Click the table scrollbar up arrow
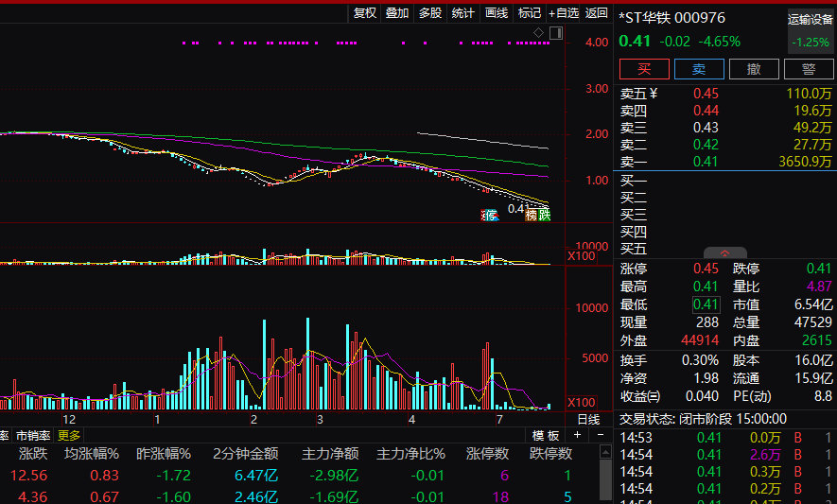837x504 pixels. (x=605, y=452)
